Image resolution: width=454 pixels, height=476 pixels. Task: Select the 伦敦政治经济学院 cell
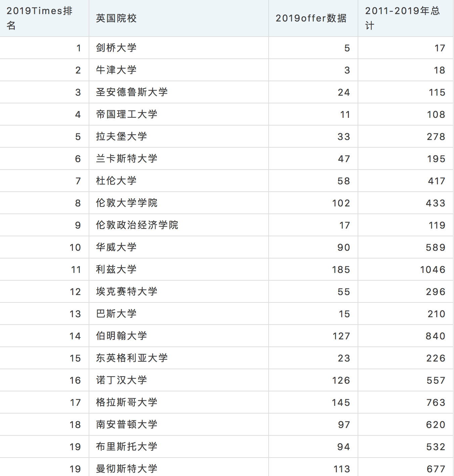tap(137, 225)
